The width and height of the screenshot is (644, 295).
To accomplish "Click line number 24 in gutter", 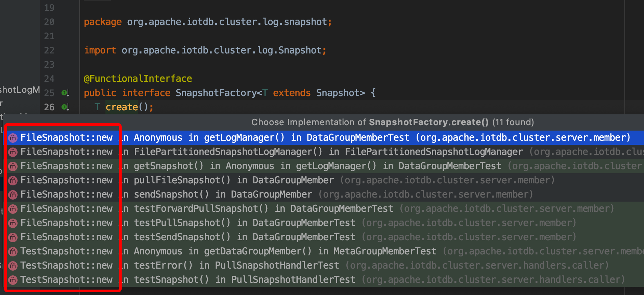I will click(49, 78).
